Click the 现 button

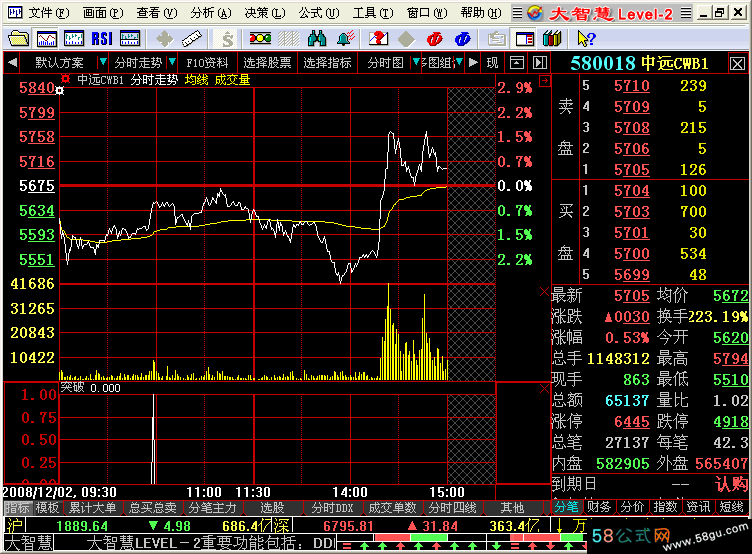pos(493,62)
